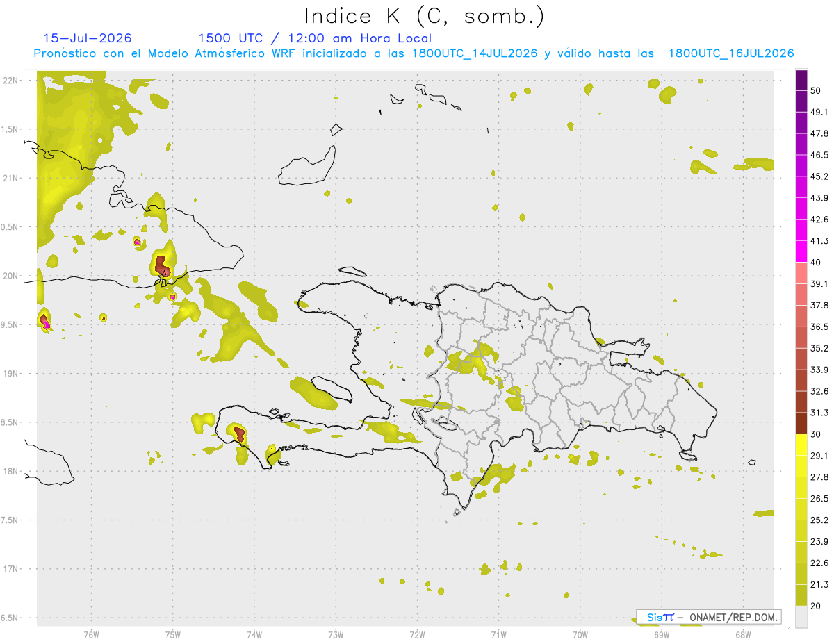
Task: Click the color bar label '46.5'
Action: pos(819,156)
